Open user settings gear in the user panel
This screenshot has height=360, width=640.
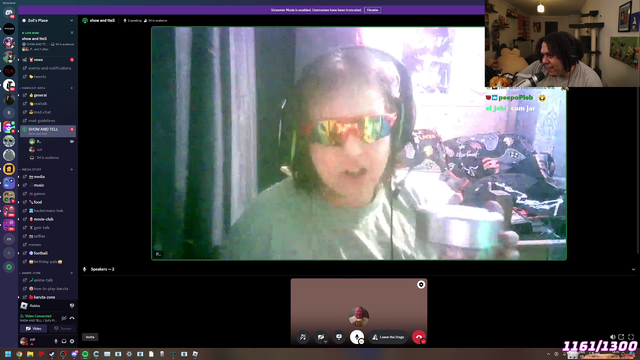pyautogui.click(x=72, y=341)
